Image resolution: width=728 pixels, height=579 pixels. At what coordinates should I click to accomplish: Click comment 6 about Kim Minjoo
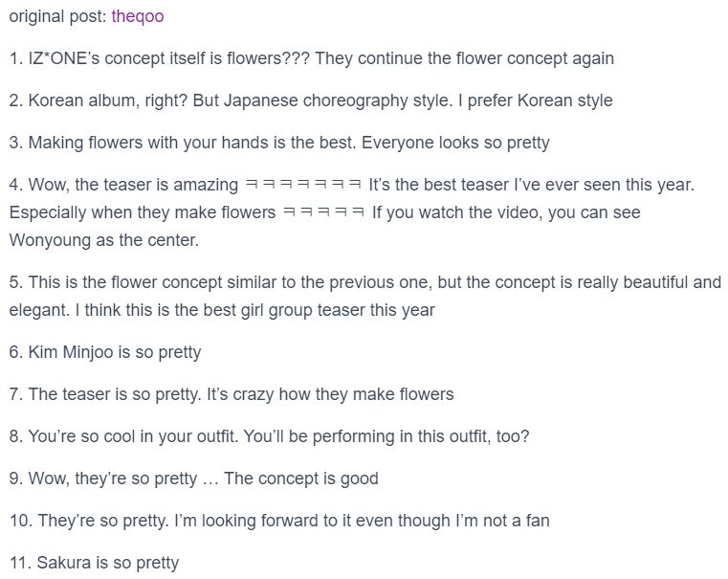[x=105, y=352]
